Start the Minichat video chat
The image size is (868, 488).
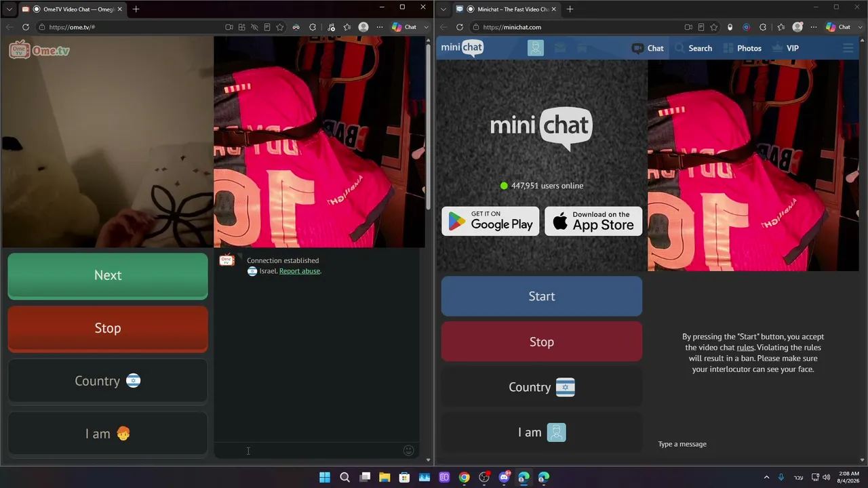pos(542,296)
